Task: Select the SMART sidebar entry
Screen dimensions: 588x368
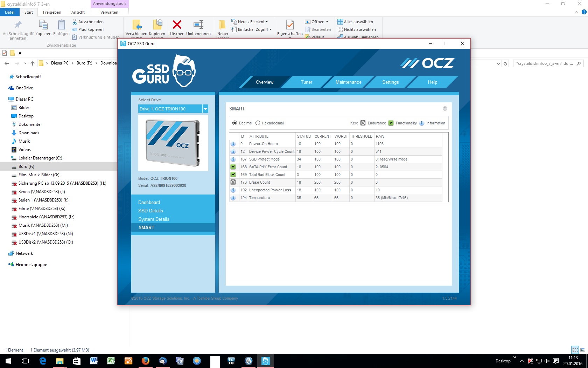Action: click(x=146, y=227)
